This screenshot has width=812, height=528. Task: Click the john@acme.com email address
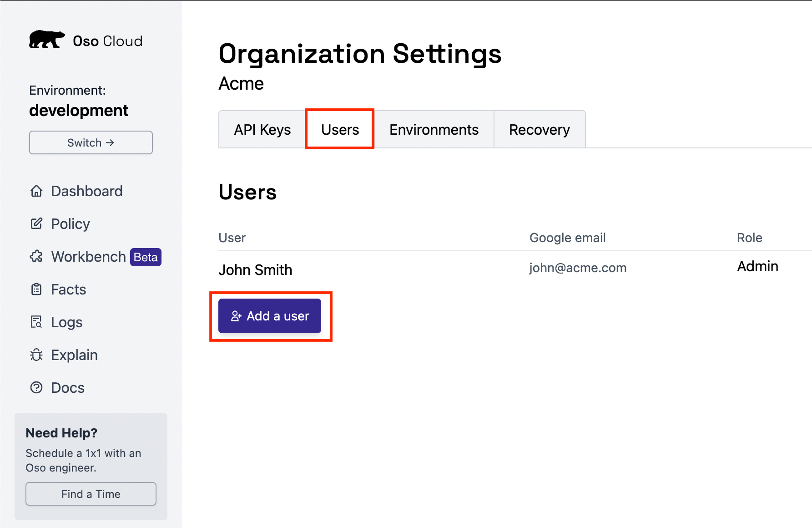[578, 268]
